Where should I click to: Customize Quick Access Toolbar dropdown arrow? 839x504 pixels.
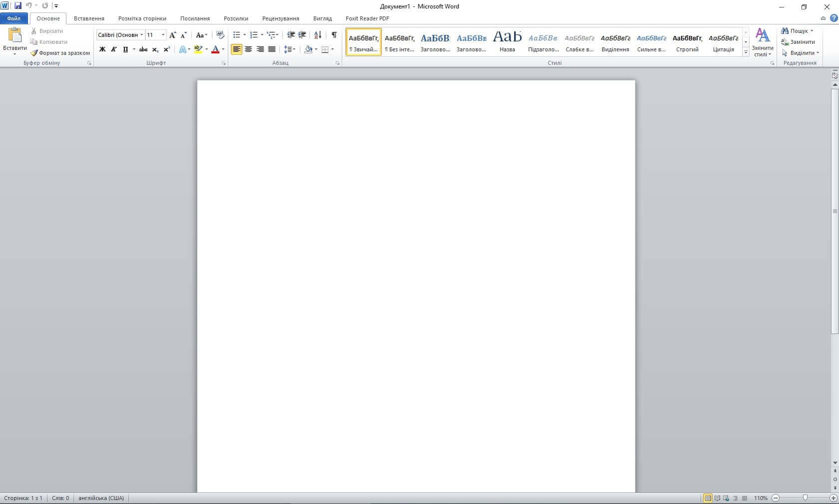click(x=56, y=6)
